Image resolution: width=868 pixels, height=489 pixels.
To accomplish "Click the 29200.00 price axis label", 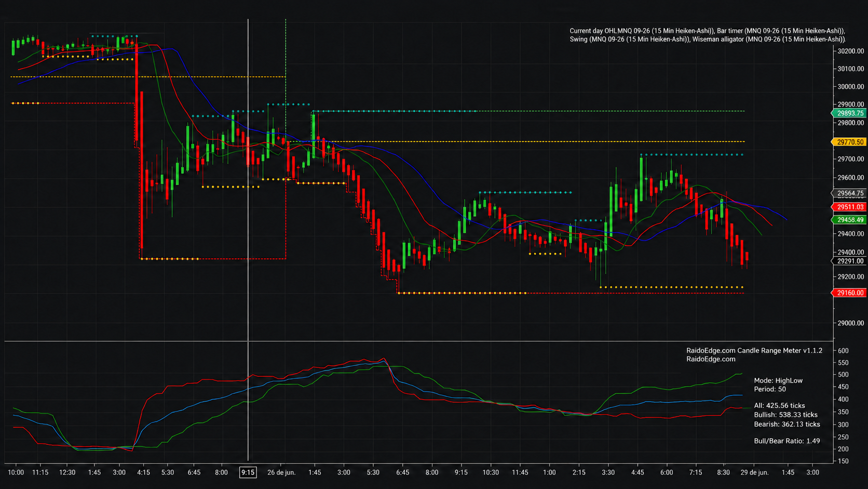I will click(x=851, y=277).
